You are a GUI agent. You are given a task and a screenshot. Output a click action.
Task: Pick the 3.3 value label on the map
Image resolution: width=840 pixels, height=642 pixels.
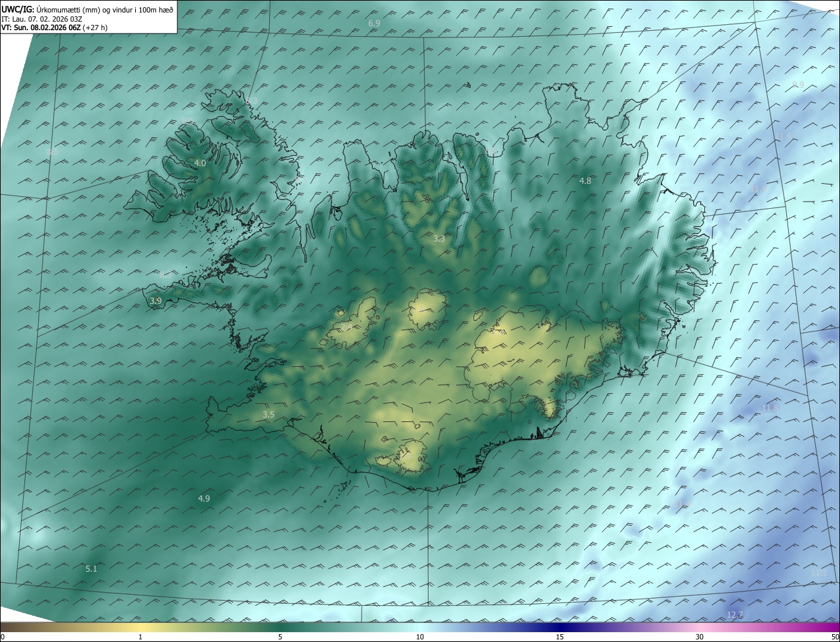[439, 239]
